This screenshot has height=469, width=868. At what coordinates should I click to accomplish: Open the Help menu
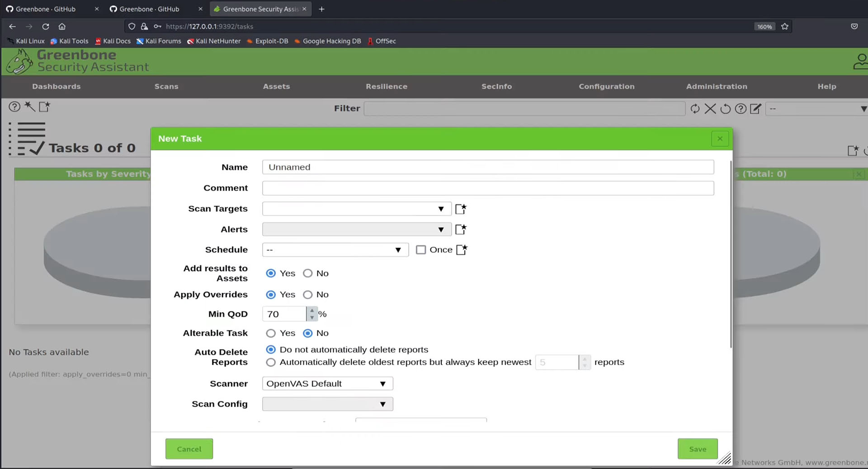pyautogui.click(x=827, y=86)
